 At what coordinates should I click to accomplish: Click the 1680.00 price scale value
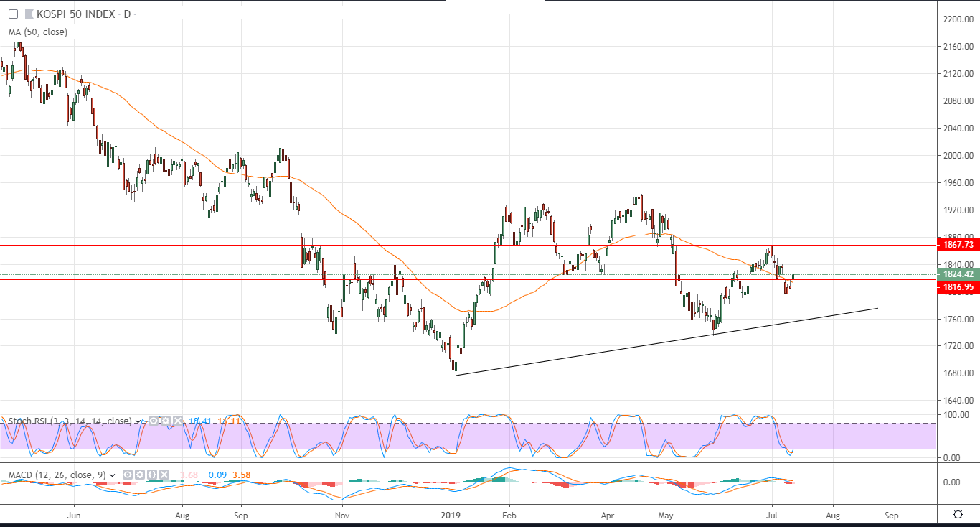[x=958, y=373]
